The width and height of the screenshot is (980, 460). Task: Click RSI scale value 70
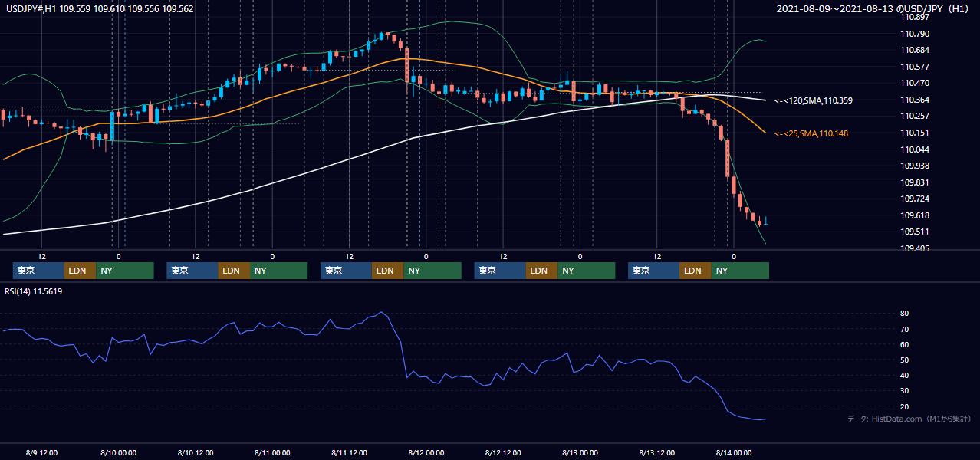pyautogui.click(x=904, y=329)
